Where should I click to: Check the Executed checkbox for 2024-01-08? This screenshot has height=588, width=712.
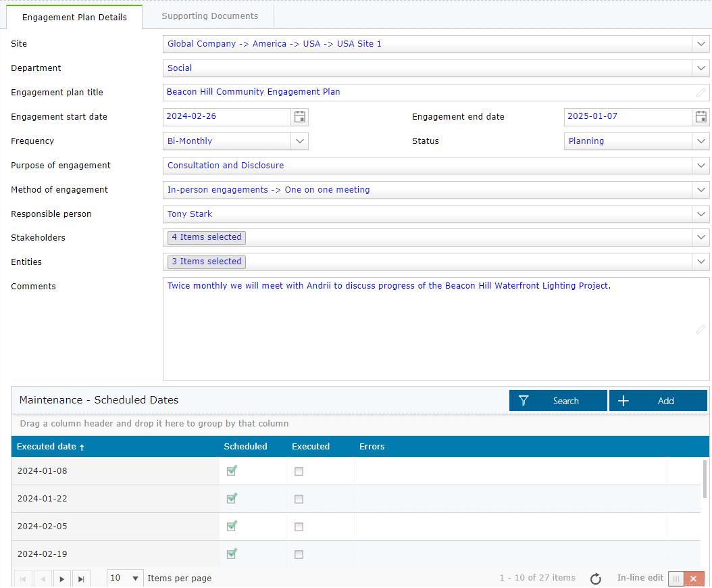tap(299, 471)
